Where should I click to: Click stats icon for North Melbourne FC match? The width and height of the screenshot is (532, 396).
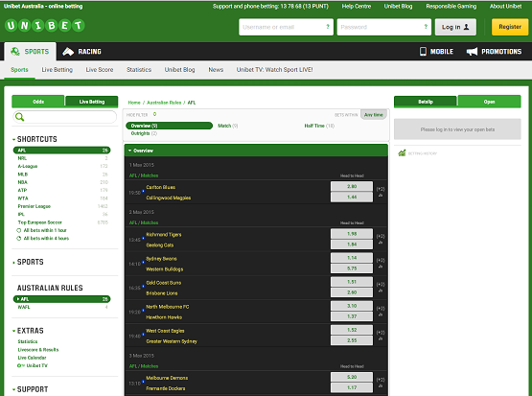click(381, 314)
